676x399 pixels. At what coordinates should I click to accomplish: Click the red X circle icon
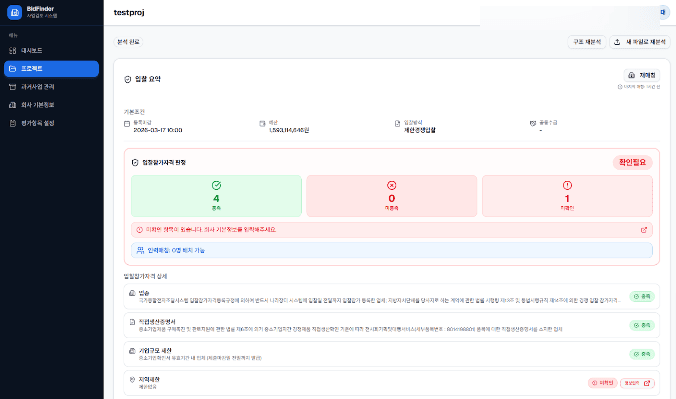coord(391,185)
